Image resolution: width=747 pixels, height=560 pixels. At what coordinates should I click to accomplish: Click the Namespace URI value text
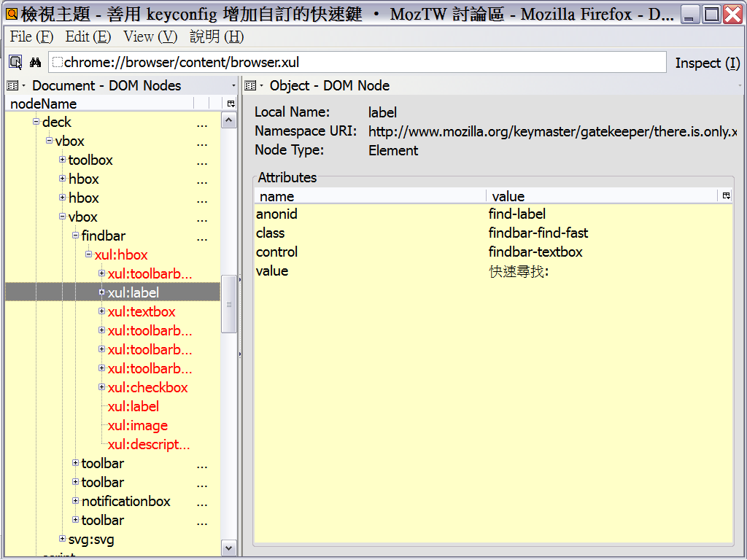(553, 131)
